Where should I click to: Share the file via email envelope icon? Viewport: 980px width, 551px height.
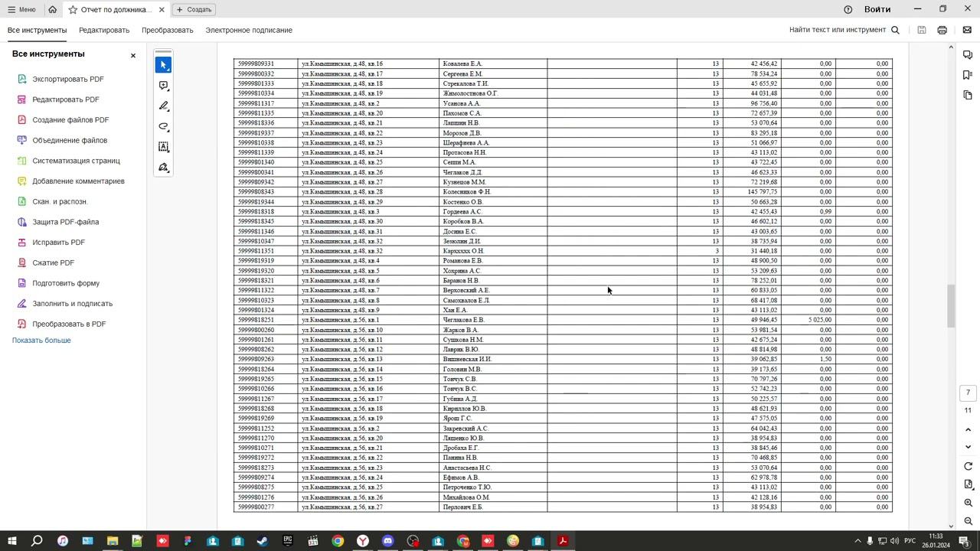click(967, 30)
